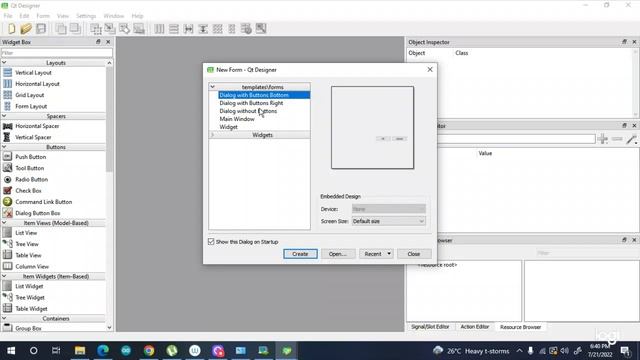Collapse the Item Views (Model-Based) category
This screenshot has width=640, height=360.
pos(4,223)
